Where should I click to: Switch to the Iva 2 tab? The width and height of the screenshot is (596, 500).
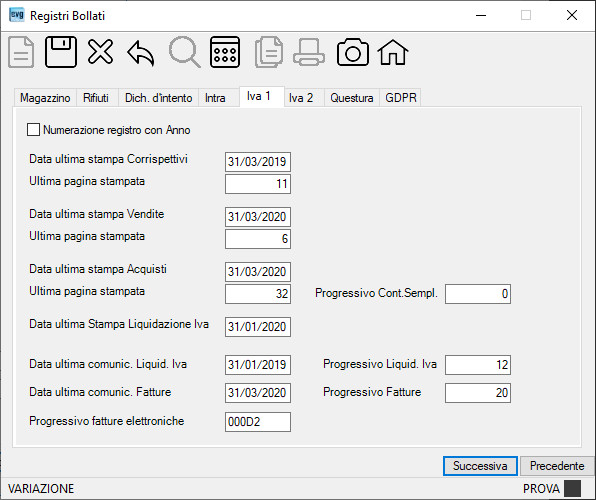(301, 98)
